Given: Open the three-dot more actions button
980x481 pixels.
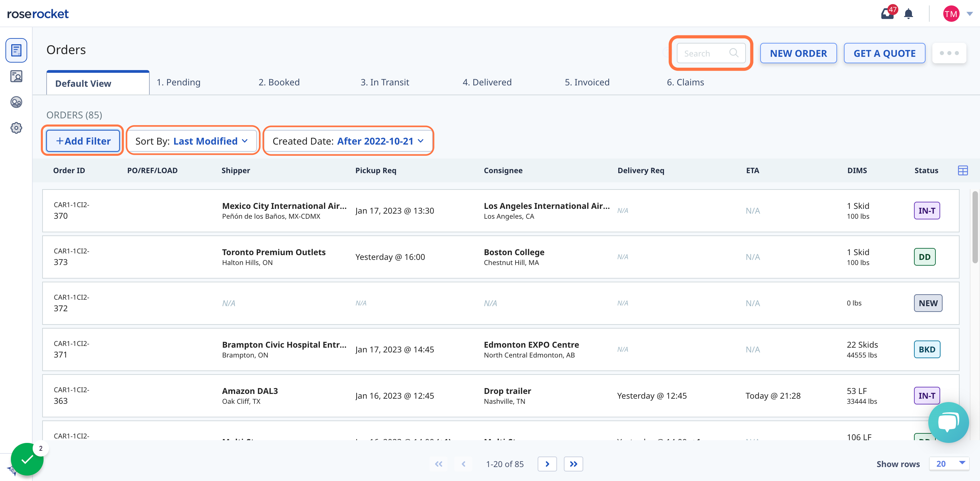Looking at the screenshot, I should (x=949, y=53).
